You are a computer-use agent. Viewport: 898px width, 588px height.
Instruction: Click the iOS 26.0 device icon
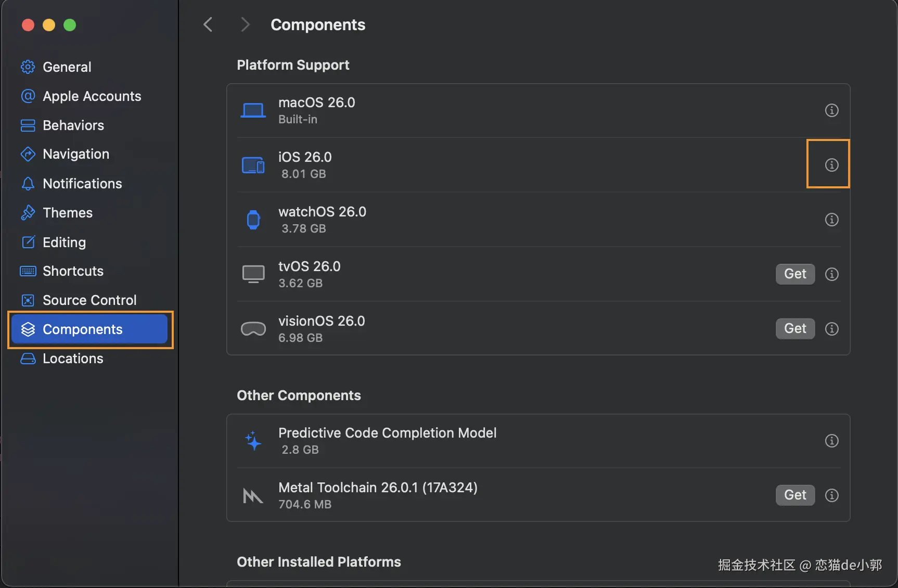253,165
